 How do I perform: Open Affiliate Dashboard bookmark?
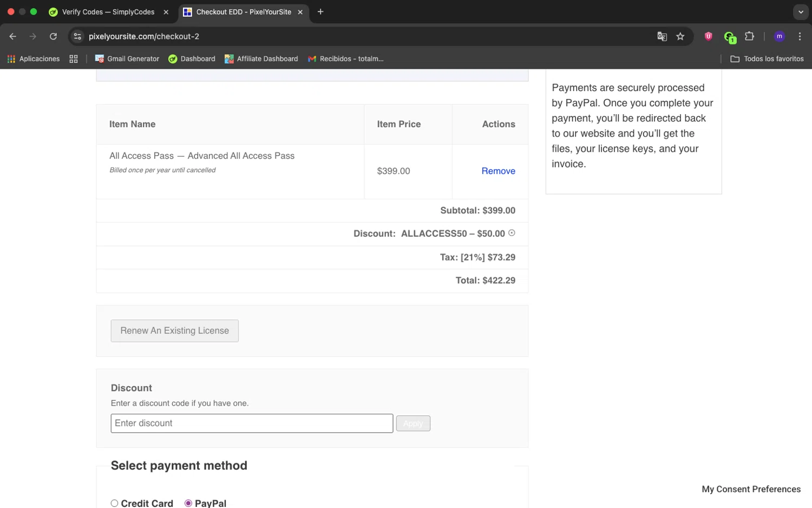pyautogui.click(x=261, y=58)
